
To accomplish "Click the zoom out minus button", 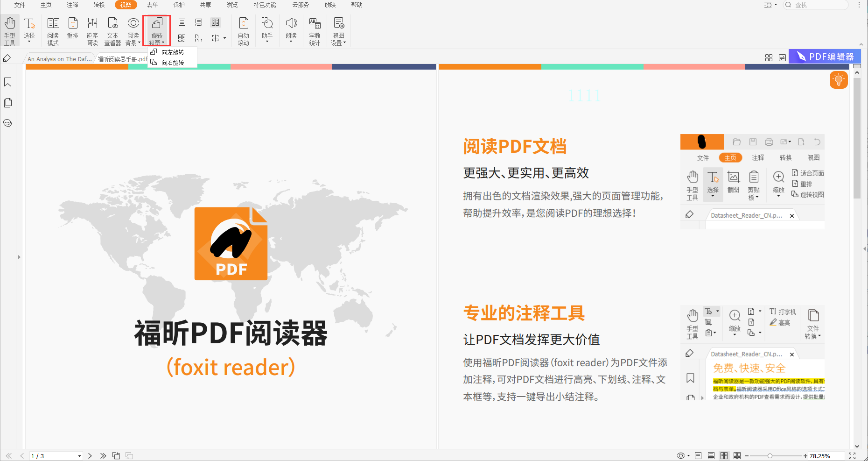I will pyautogui.click(x=747, y=456).
